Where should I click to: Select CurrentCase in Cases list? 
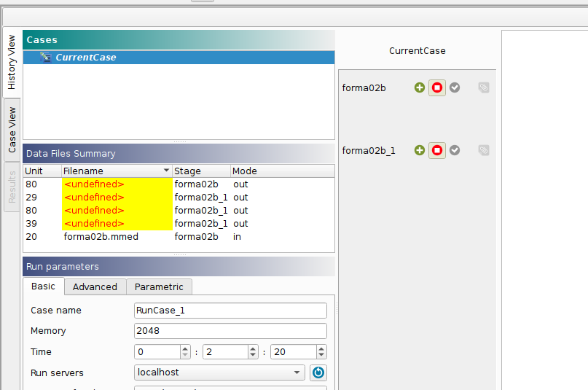85,58
